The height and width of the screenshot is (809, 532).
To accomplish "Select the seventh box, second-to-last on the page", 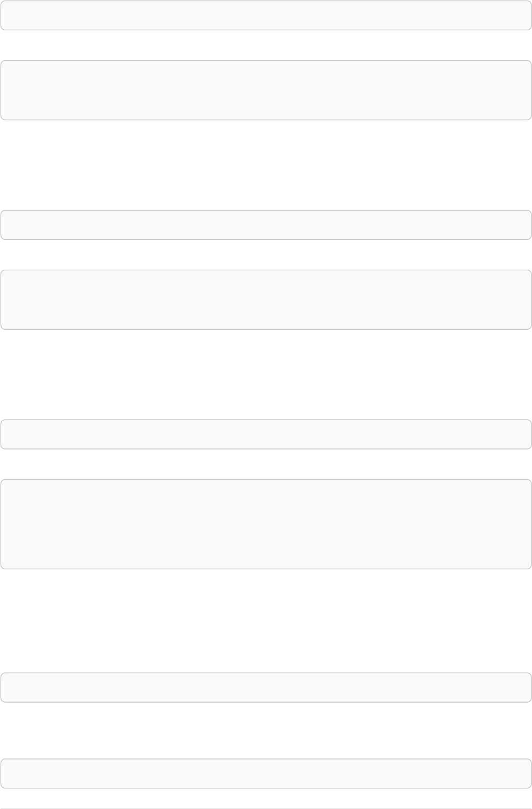I will [x=266, y=687].
